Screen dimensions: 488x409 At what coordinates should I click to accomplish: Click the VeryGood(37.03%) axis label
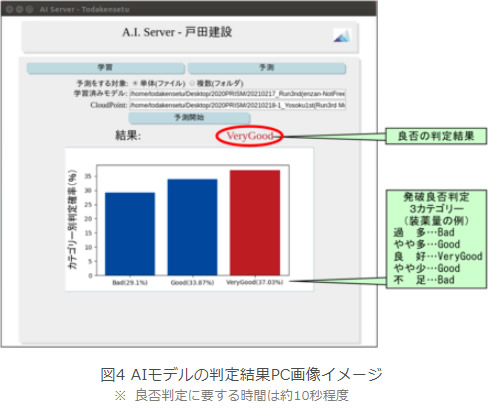[255, 282]
